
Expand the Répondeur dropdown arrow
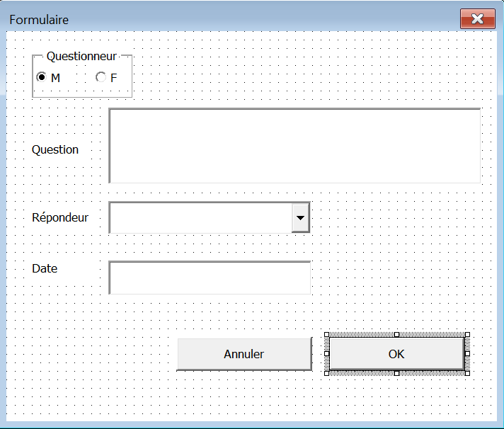[x=301, y=217]
